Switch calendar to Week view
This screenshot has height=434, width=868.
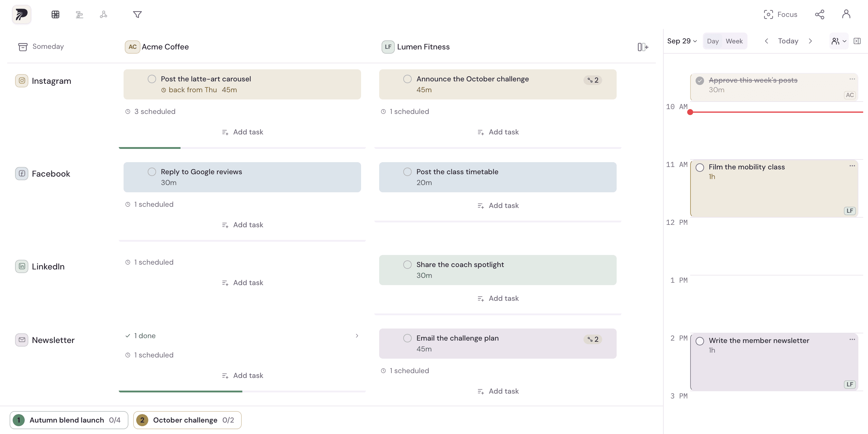click(x=734, y=41)
